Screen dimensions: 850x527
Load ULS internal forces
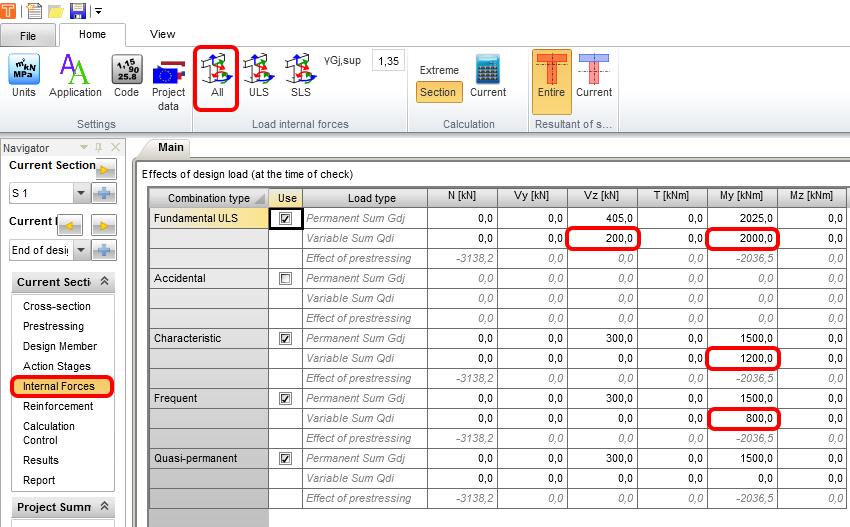[258, 76]
